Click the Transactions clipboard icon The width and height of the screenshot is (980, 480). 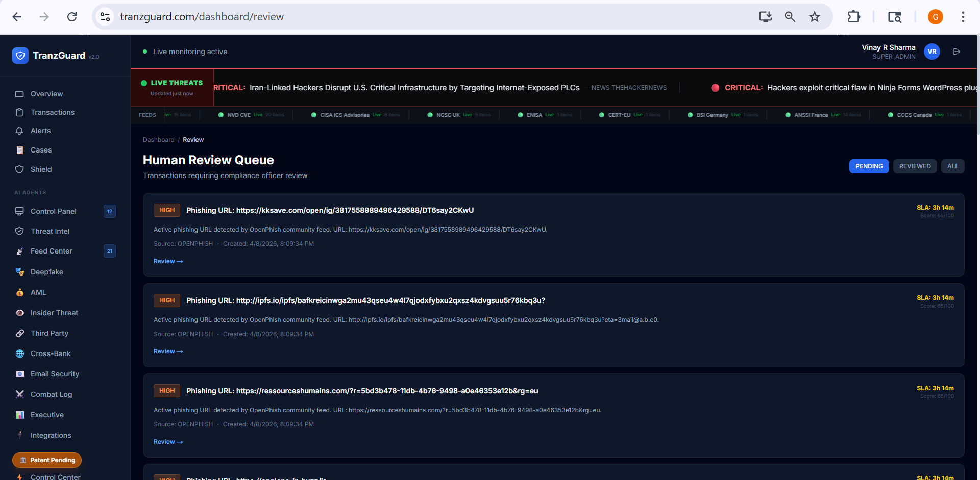pos(19,112)
